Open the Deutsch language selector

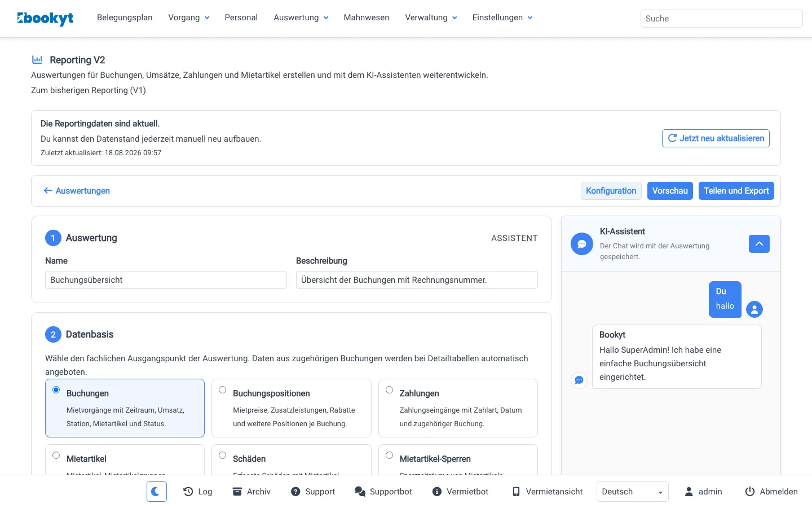[x=633, y=492]
